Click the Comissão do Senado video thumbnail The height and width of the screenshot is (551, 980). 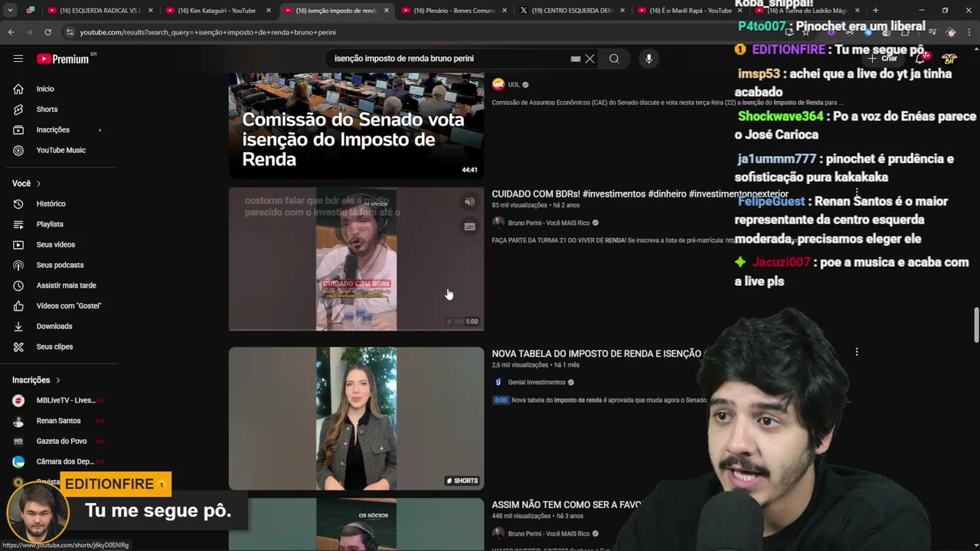[356, 126]
